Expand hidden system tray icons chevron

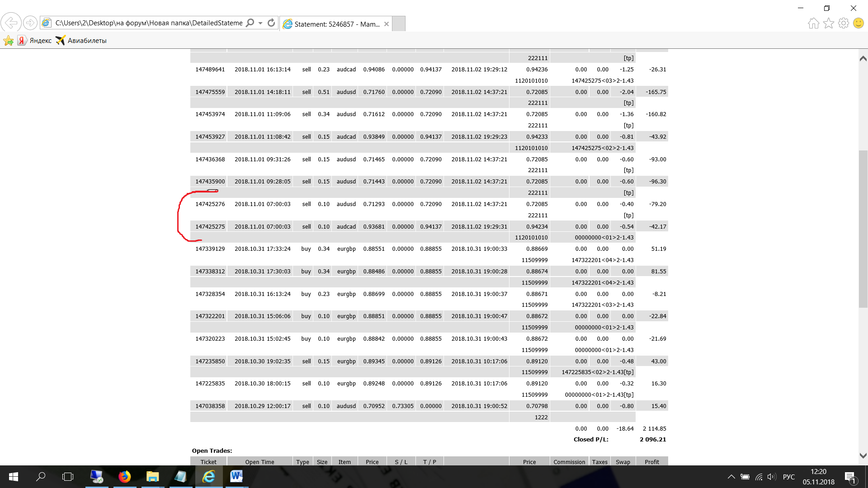click(x=731, y=477)
